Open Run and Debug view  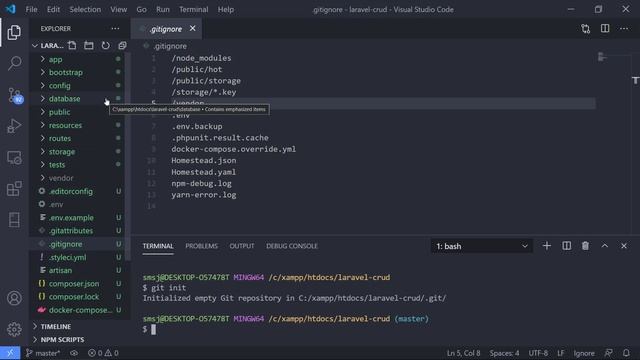click(14, 126)
